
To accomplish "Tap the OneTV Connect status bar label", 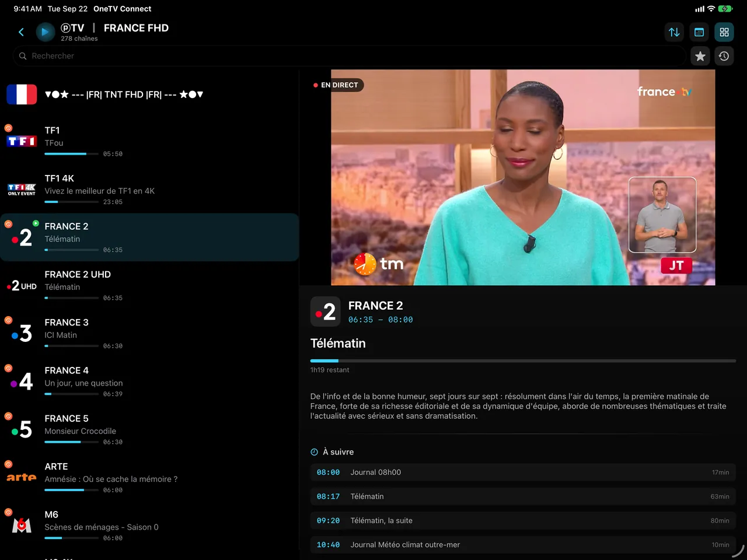I will [x=123, y=9].
